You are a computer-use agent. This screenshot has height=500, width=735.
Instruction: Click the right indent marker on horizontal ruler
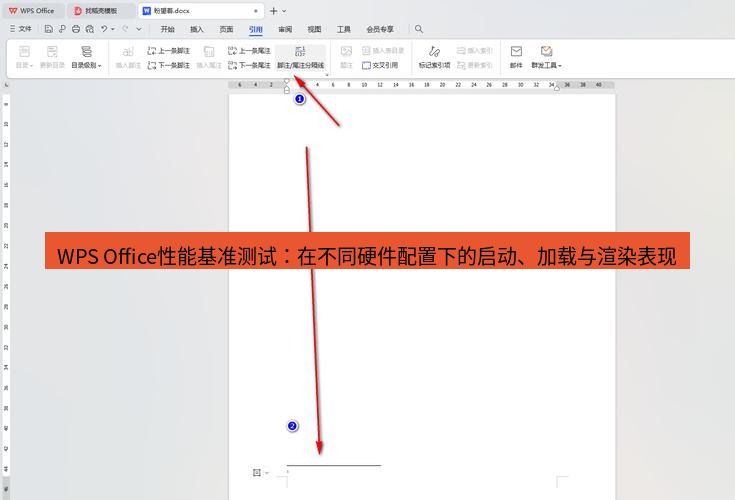556,88
